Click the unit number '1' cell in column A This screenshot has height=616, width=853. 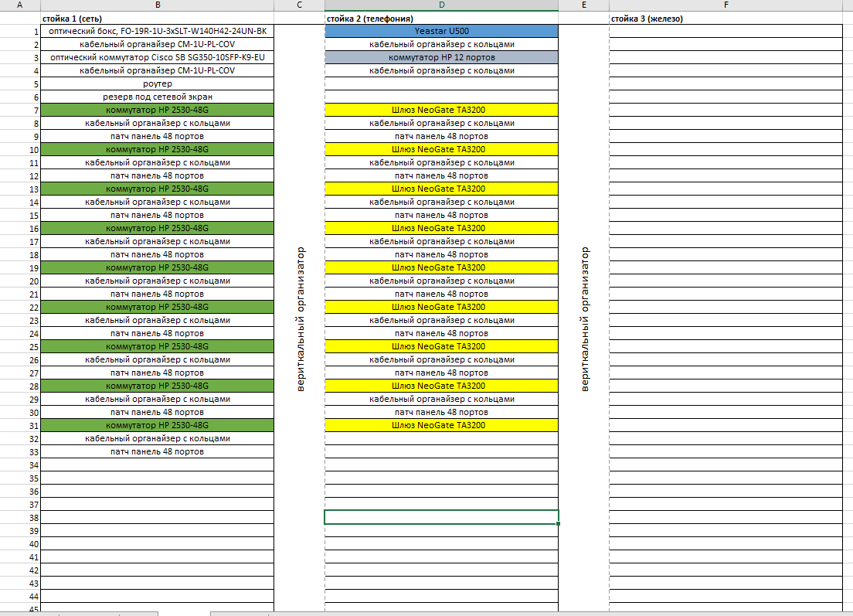point(20,32)
